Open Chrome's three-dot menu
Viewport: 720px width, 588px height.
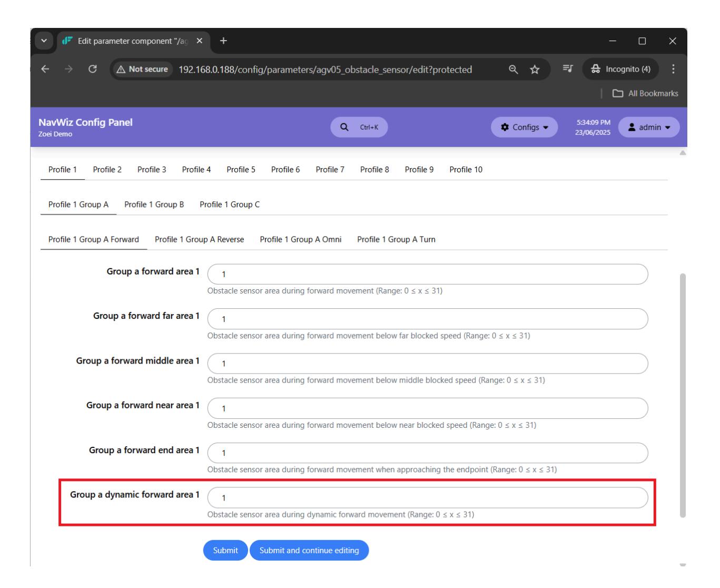(673, 69)
